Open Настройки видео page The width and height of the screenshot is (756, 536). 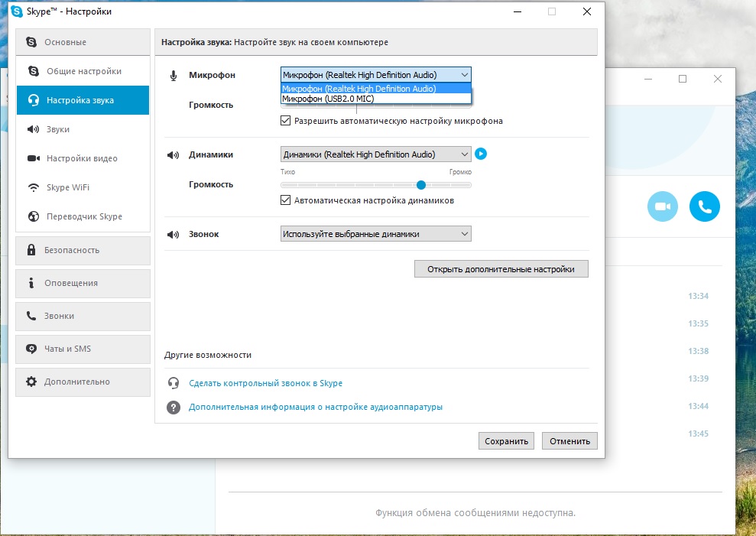point(83,158)
